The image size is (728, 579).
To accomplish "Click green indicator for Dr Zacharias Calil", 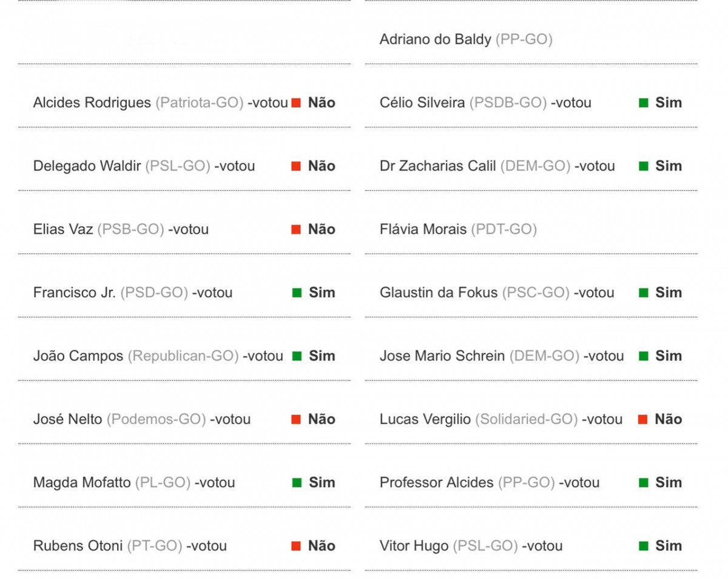I will click(644, 166).
